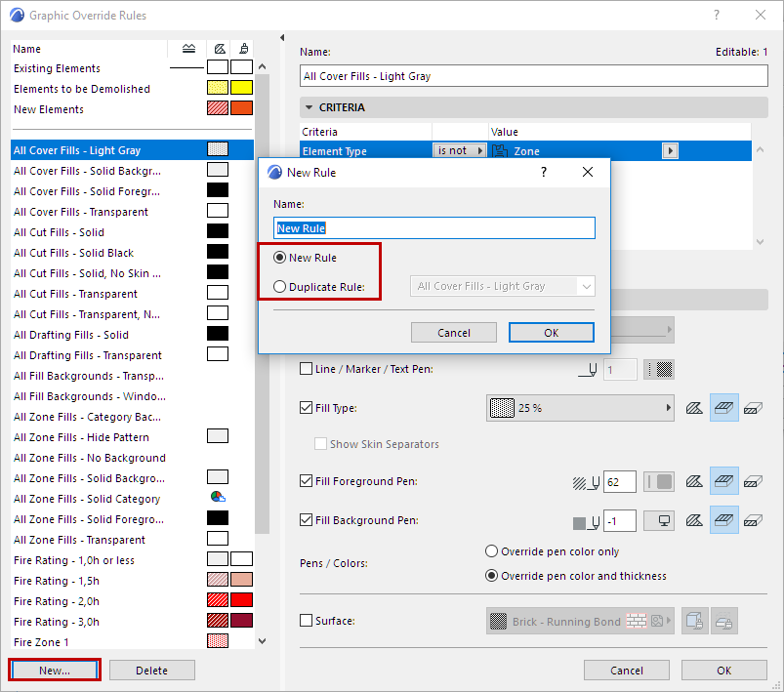The width and height of the screenshot is (784, 692).
Task: Click Fill Foreground Pen drafting fills icon
Action: (753, 481)
